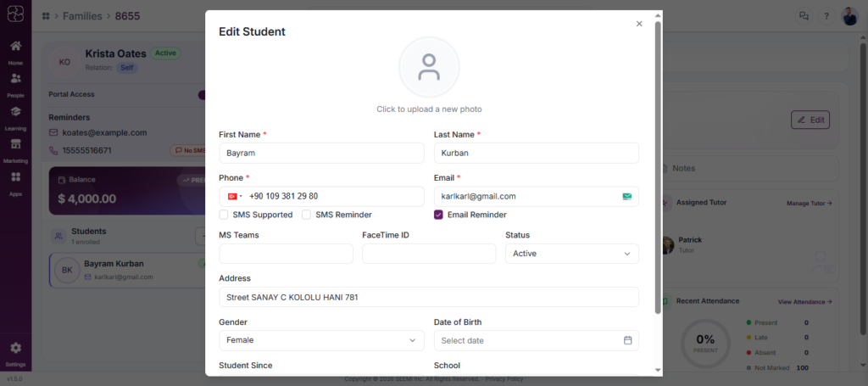Click the Assigned Tutor heading icon
The image size is (868, 386).
[x=666, y=203]
